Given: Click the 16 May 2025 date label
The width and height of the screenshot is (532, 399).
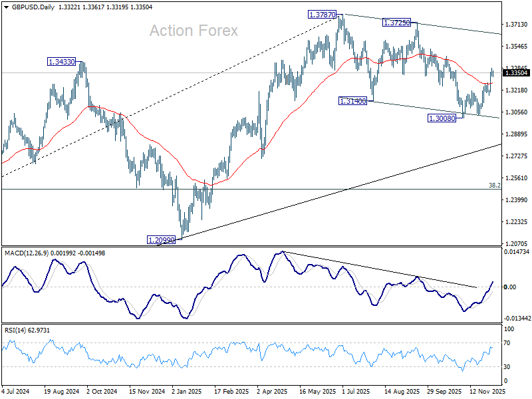Looking at the screenshot, I should (318, 391).
